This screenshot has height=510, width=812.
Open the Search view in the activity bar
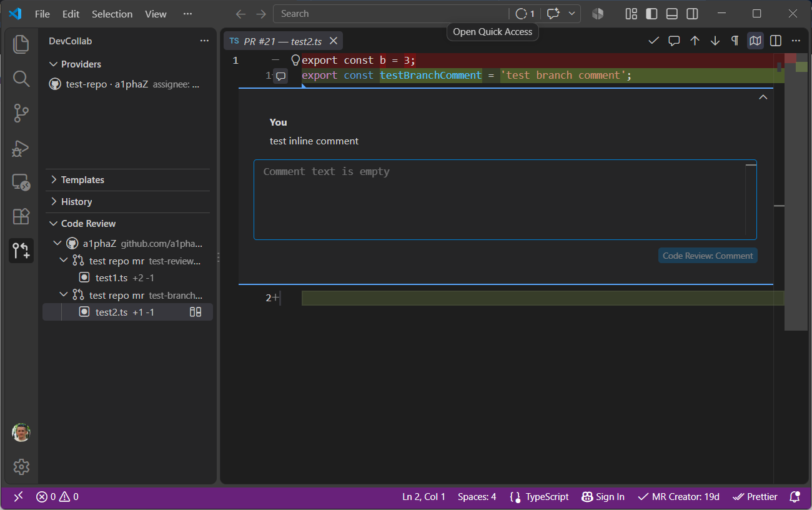pos(21,79)
